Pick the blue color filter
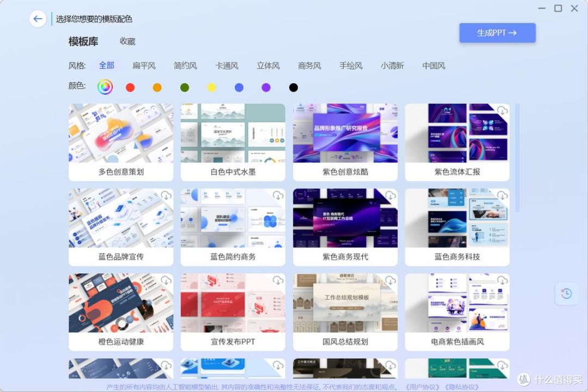 [239, 88]
